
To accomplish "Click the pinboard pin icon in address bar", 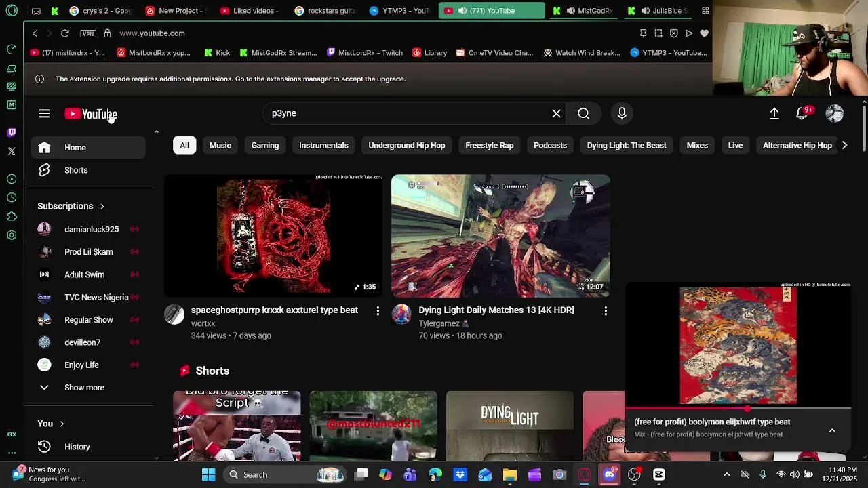I will pyautogui.click(x=643, y=33).
